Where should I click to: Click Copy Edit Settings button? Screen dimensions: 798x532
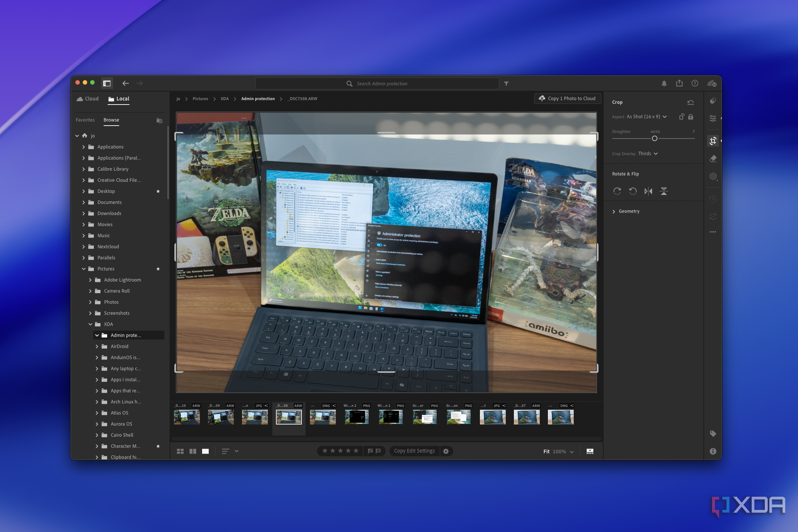pyautogui.click(x=414, y=451)
